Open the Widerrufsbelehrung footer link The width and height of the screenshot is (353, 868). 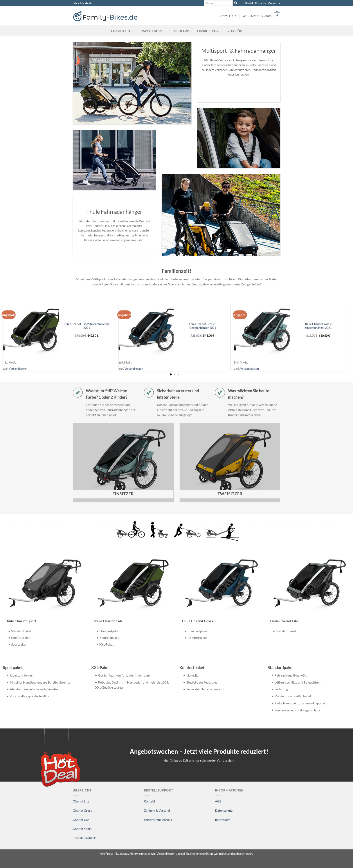158,820
